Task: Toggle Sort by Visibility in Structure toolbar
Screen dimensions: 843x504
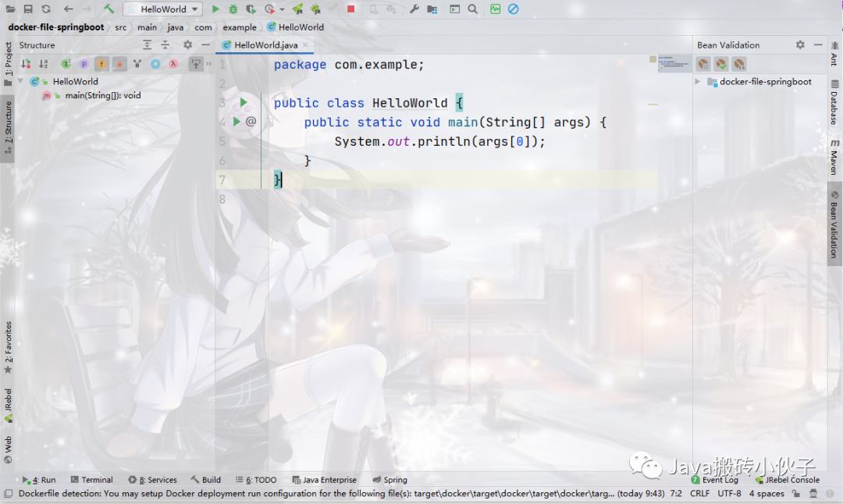Action: (25, 64)
